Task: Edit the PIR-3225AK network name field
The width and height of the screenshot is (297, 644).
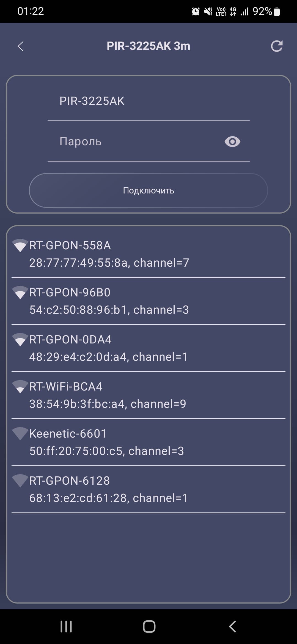Action: pyautogui.click(x=148, y=101)
